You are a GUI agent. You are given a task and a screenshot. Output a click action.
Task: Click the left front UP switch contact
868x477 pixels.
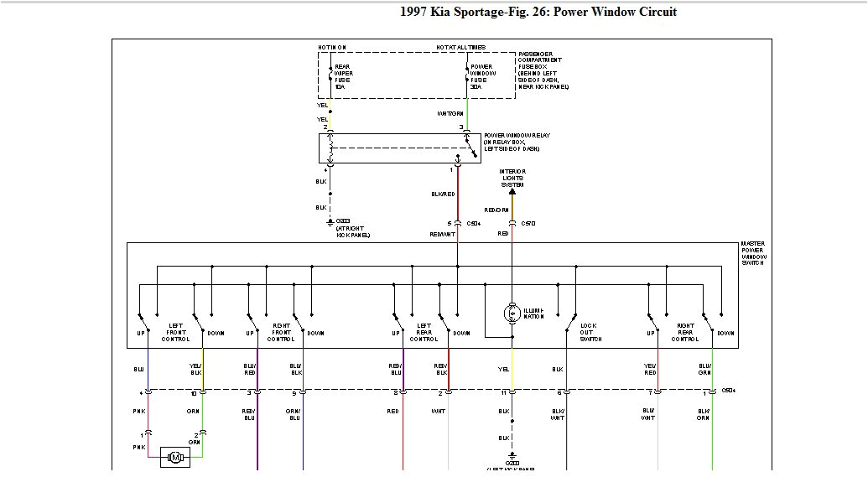[x=144, y=321]
